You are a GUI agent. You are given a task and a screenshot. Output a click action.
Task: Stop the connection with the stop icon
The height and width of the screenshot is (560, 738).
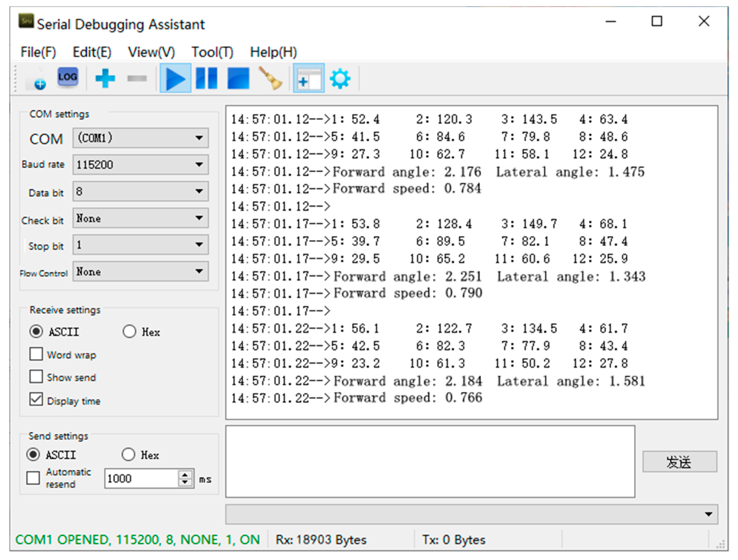pos(238,78)
